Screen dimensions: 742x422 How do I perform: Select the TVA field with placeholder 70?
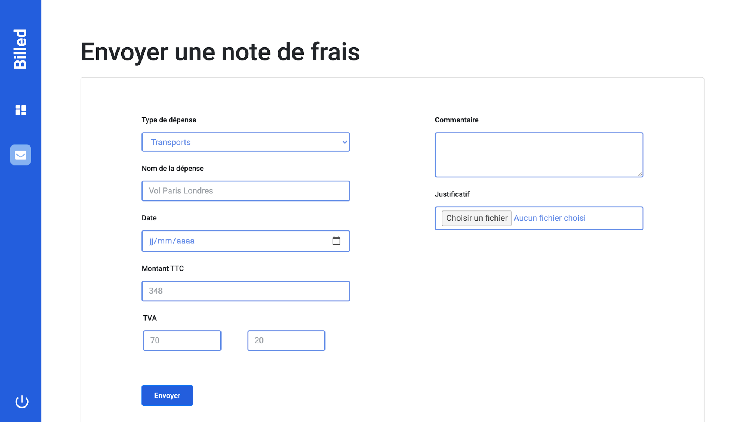[x=182, y=341]
